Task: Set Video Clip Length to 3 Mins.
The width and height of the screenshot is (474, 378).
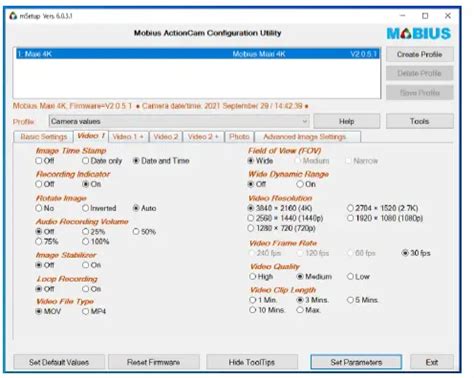Action: tap(312, 300)
